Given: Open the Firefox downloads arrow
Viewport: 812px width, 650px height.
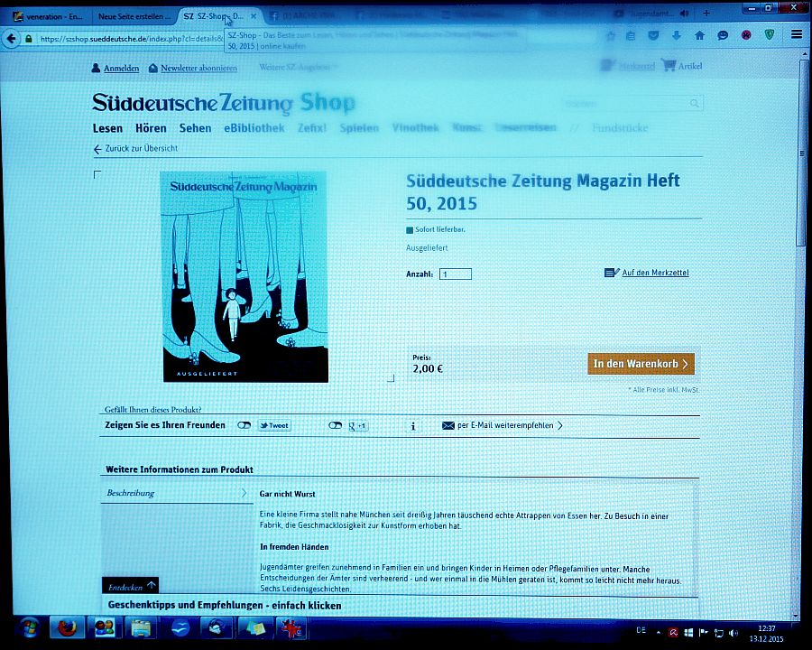Looking at the screenshot, I should 677,36.
